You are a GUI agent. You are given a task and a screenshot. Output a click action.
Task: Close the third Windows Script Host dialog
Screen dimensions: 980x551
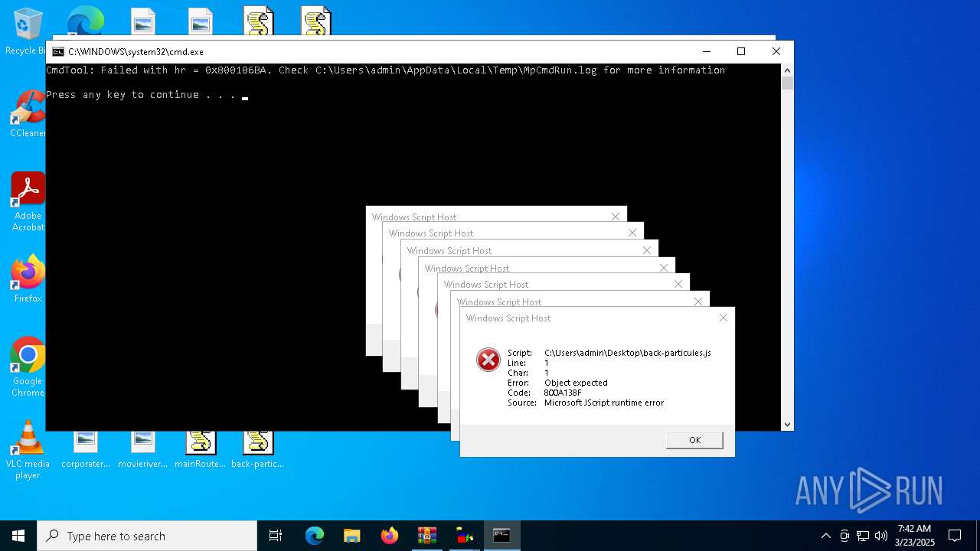647,250
